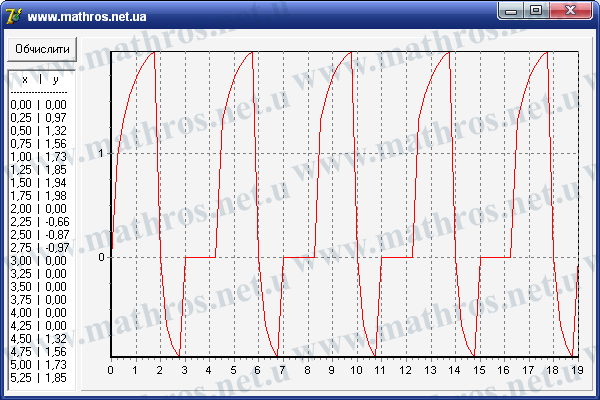The image size is (600, 400).
Task: Select row '3,50 | 0,00'
Action: pyautogui.click(x=39, y=287)
